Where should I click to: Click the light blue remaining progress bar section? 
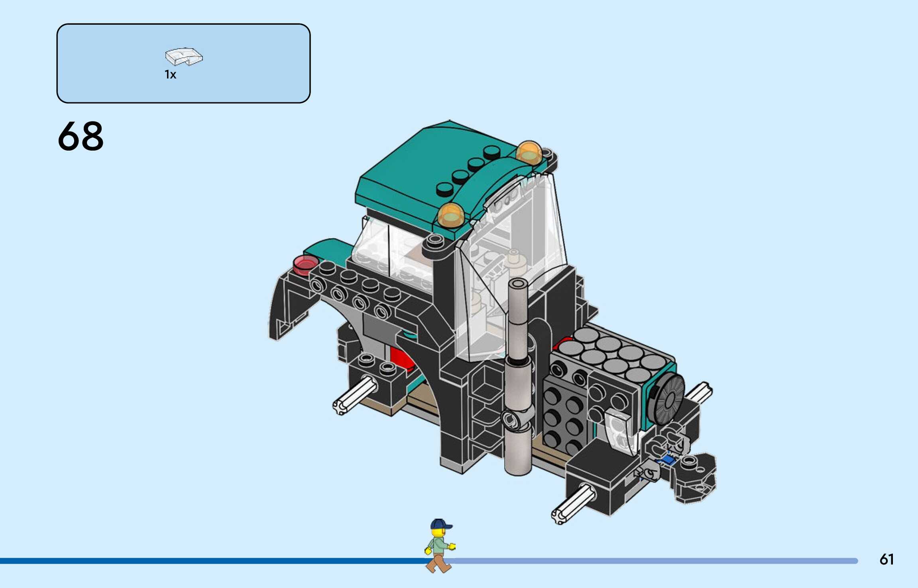pos(658,561)
